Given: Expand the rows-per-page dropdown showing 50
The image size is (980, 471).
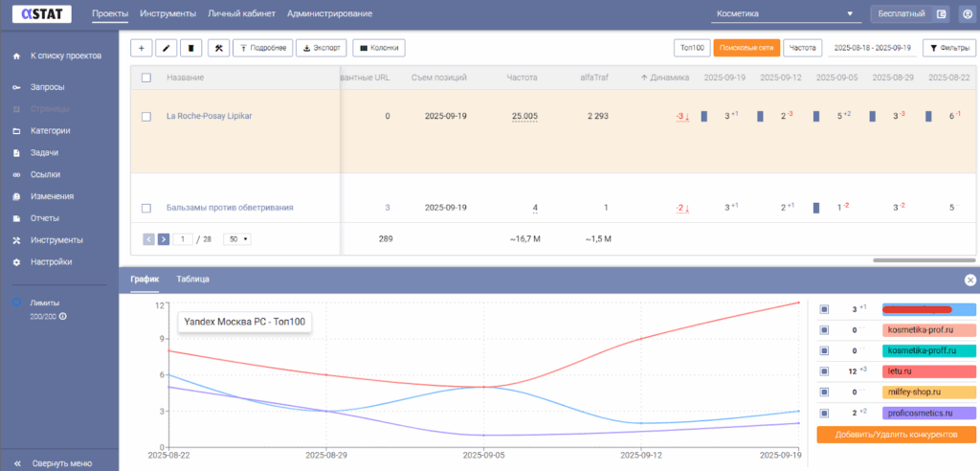Looking at the screenshot, I should tap(236, 238).
